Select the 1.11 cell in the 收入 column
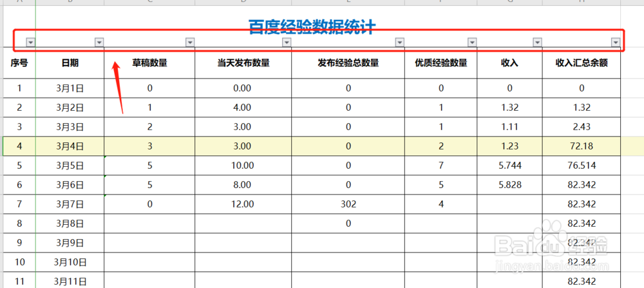 [x=509, y=127]
